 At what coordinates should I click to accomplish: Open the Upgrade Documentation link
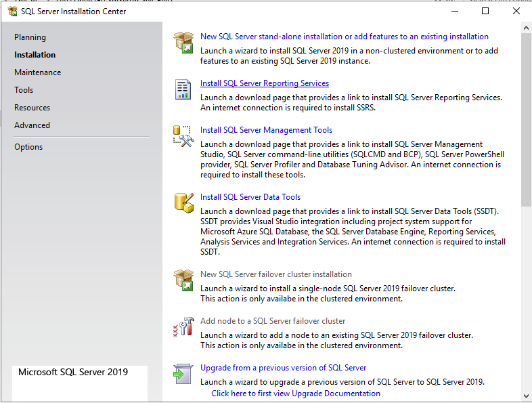[x=296, y=393]
